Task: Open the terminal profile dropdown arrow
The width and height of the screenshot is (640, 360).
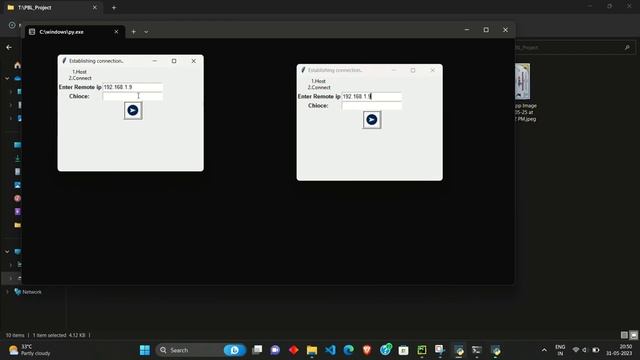Action: coord(146,32)
